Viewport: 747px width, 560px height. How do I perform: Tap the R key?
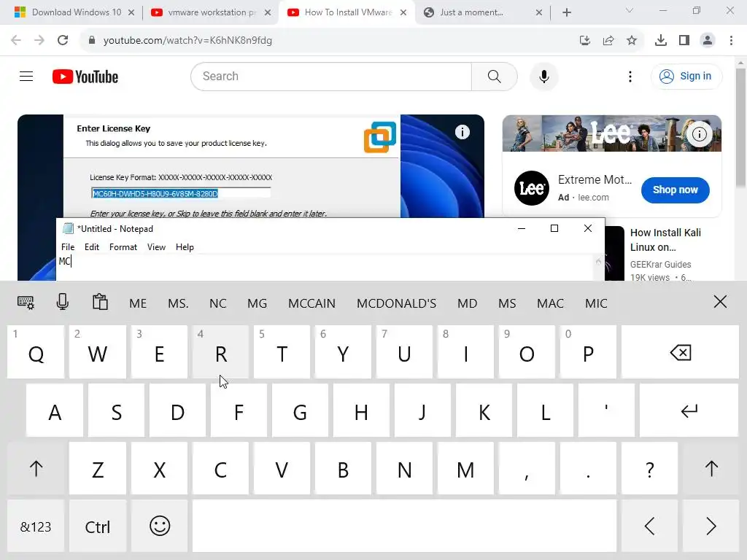pyautogui.click(x=220, y=352)
